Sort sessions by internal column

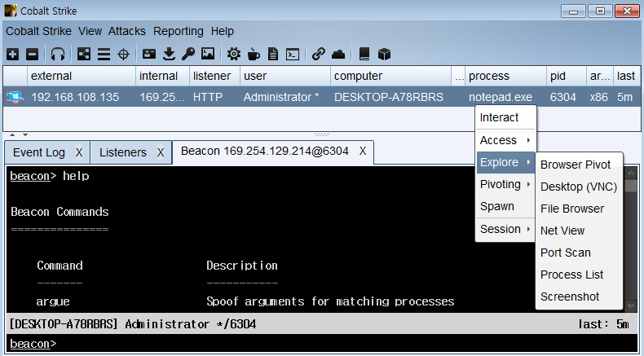click(x=163, y=76)
